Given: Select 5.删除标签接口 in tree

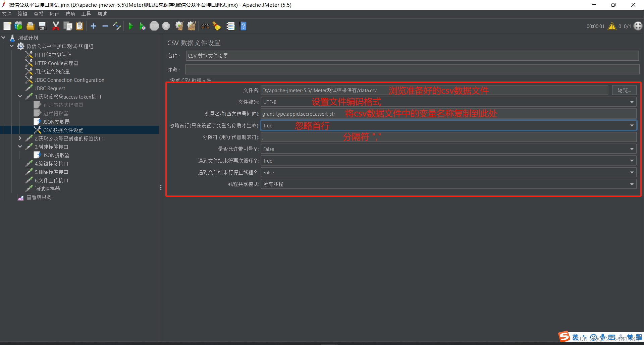Looking at the screenshot, I should 51,172.
